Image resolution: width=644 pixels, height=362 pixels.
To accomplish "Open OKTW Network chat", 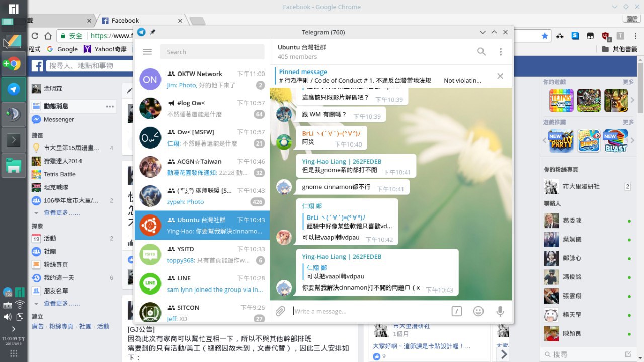I will (x=202, y=79).
